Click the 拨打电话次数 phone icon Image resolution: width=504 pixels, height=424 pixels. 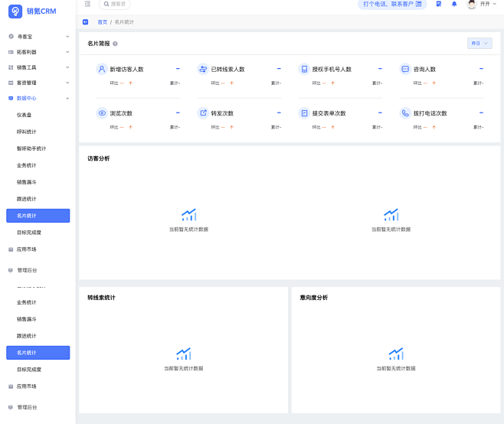(405, 113)
